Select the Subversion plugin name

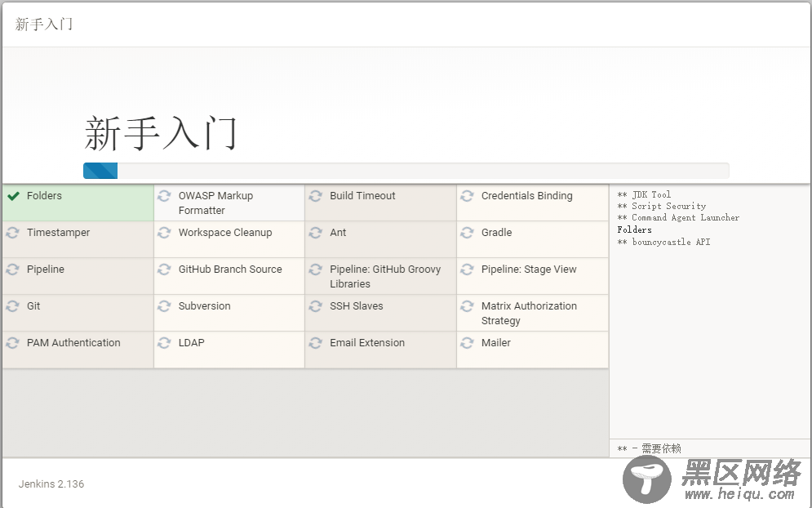205,306
